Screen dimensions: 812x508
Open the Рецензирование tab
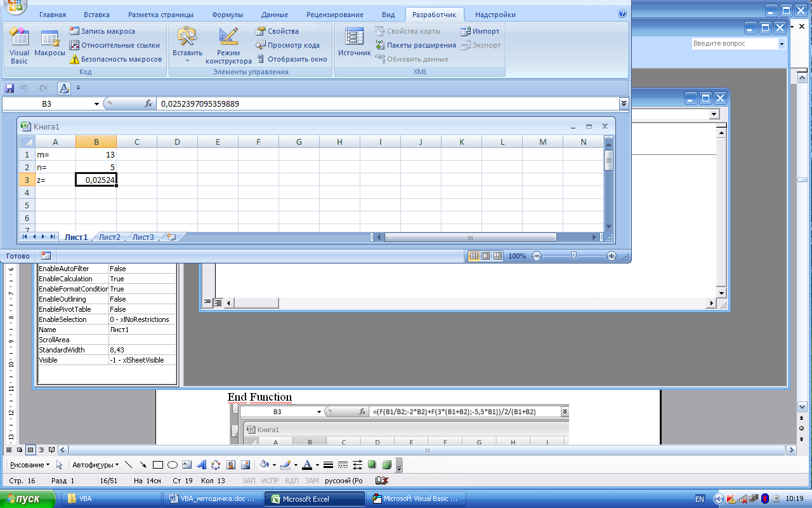tap(335, 15)
